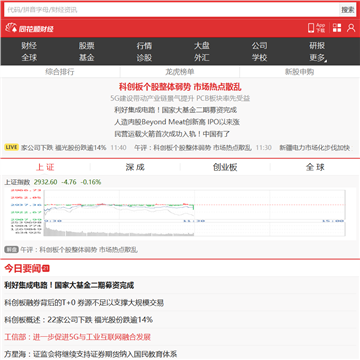
Task: Open the 基金 navigation item
Action: 86,58
